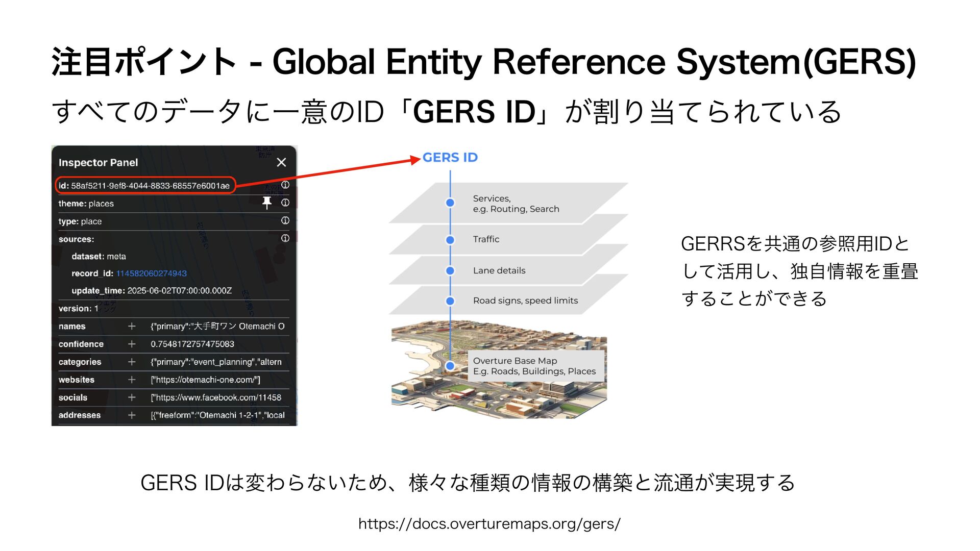Click the Overture Base Map blue dot

point(450,366)
